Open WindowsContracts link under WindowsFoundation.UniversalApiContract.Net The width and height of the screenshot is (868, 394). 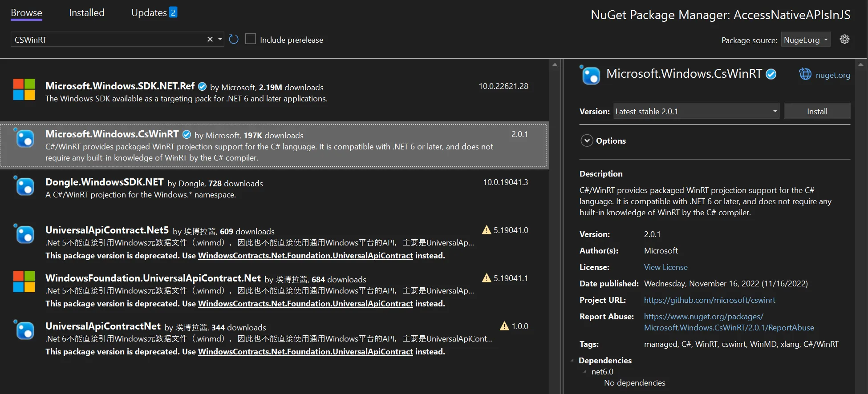pyautogui.click(x=305, y=303)
